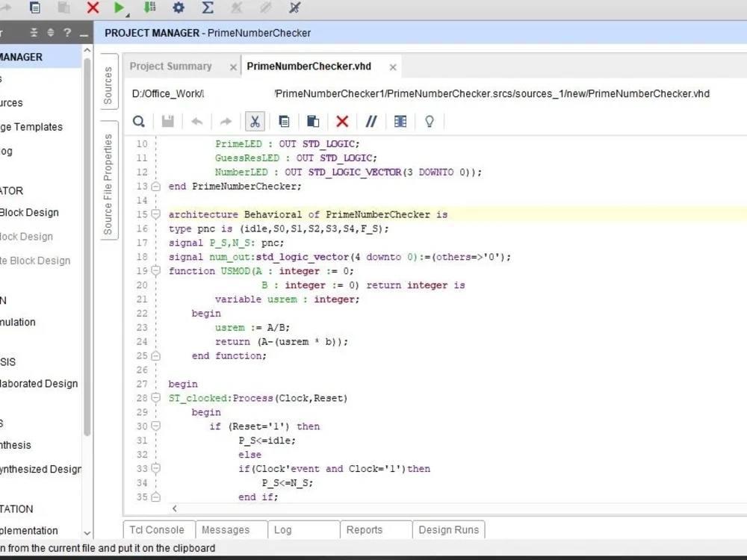Click the Flow Navigator vertical scrollbar thumb
The image size is (747, 560).
[87, 246]
